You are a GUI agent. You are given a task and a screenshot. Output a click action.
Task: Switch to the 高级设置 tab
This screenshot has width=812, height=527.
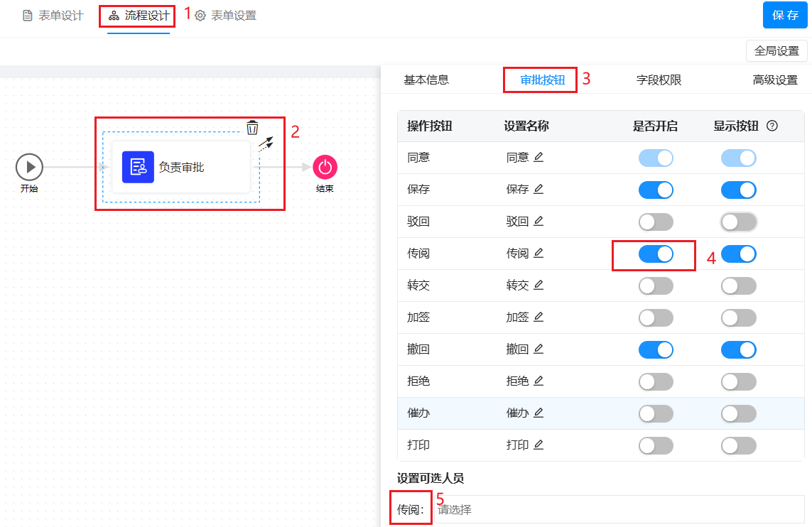[775, 80]
